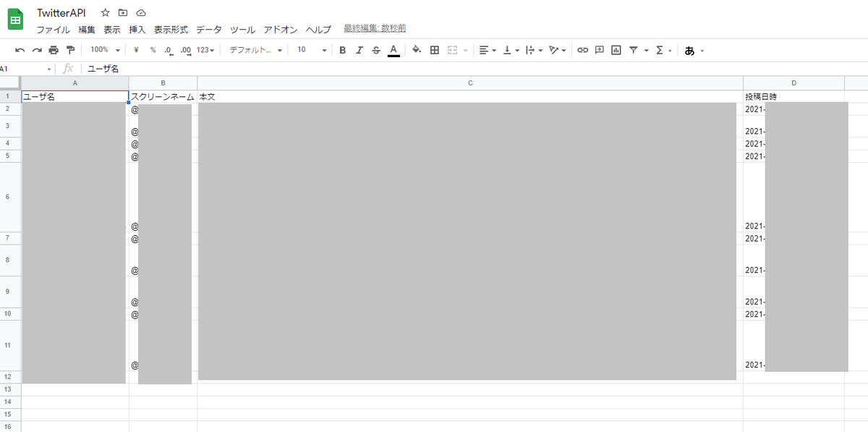The height and width of the screenshot is (432, 868).
Task: Click the formula bar showing ユーザ名
Action: (x=474, y=69)
